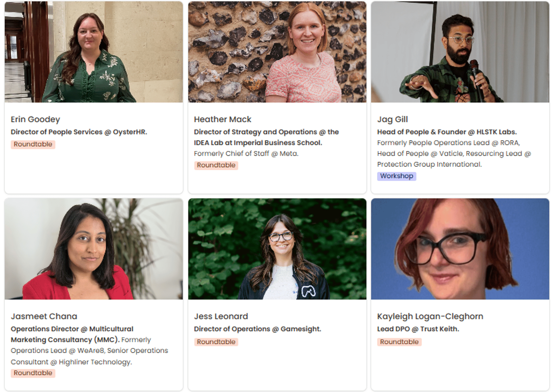
Task: Open the Heather Mack name heading
Action: click(x=222, y=119)
